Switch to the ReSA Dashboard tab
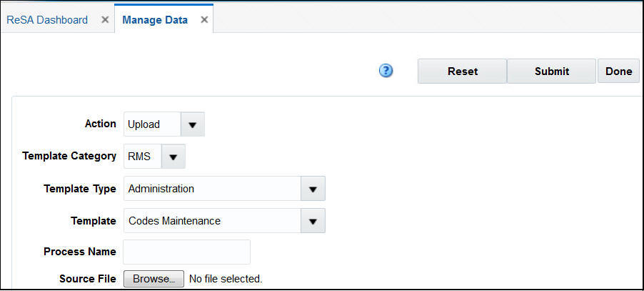Viewport: 644px width, 291px height. [x=47, y=20]
